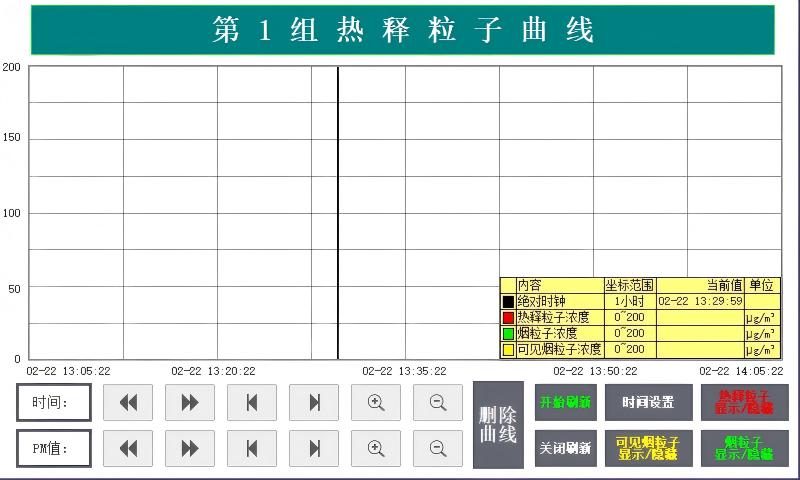
Task: Click the PM值 row rewind double-arrow button
Action: [x=128, y=448]
